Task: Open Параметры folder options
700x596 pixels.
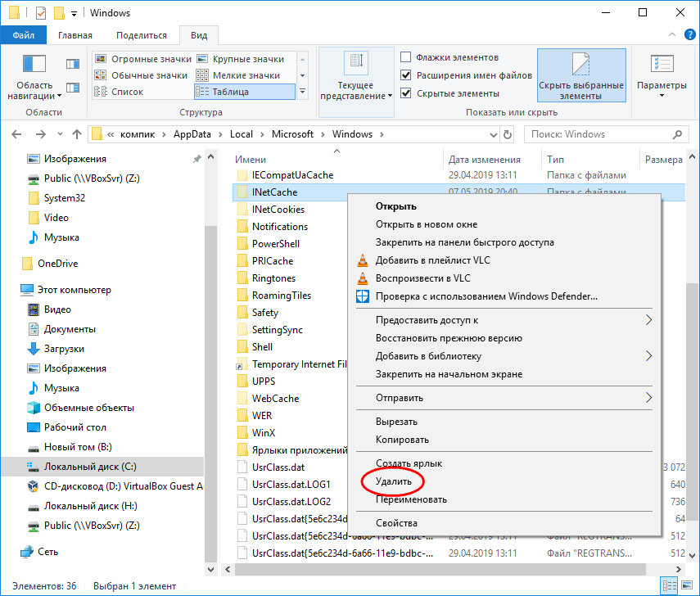Action: point(662,76)
